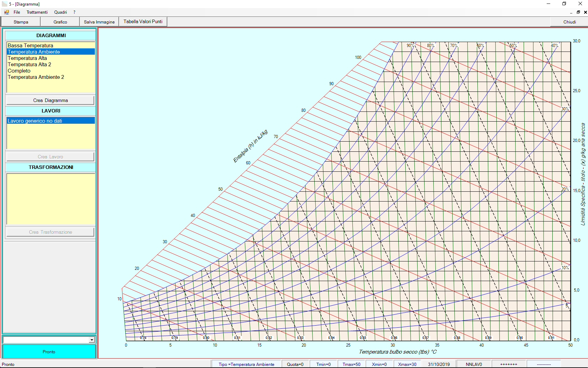The height and width of the screenshot is (368, 588).
Task: Select Temperatura Alta in the diagram list
Action: (x=51, y=58)
